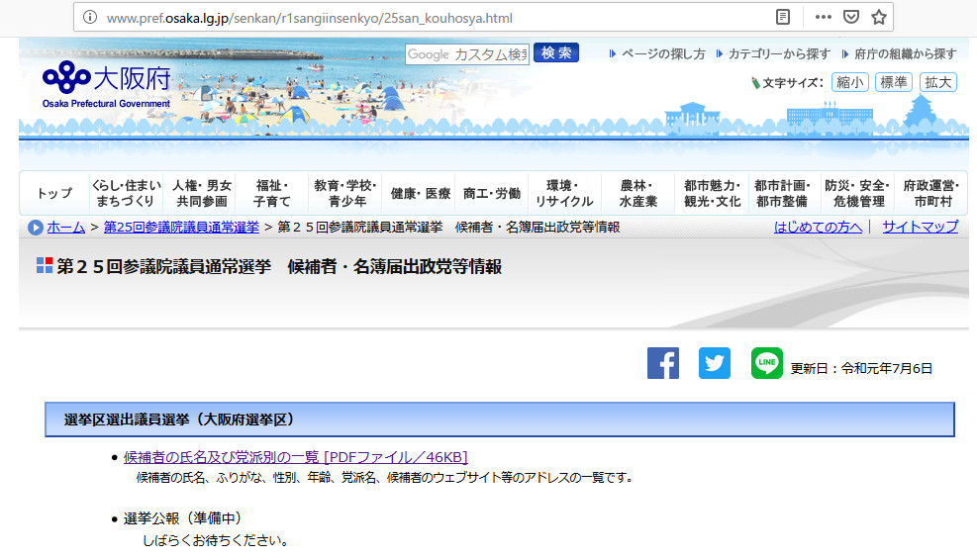Go to ホーム breadcrumb link
Viewport: 977px width, 560px height.
tap(65, 228)
